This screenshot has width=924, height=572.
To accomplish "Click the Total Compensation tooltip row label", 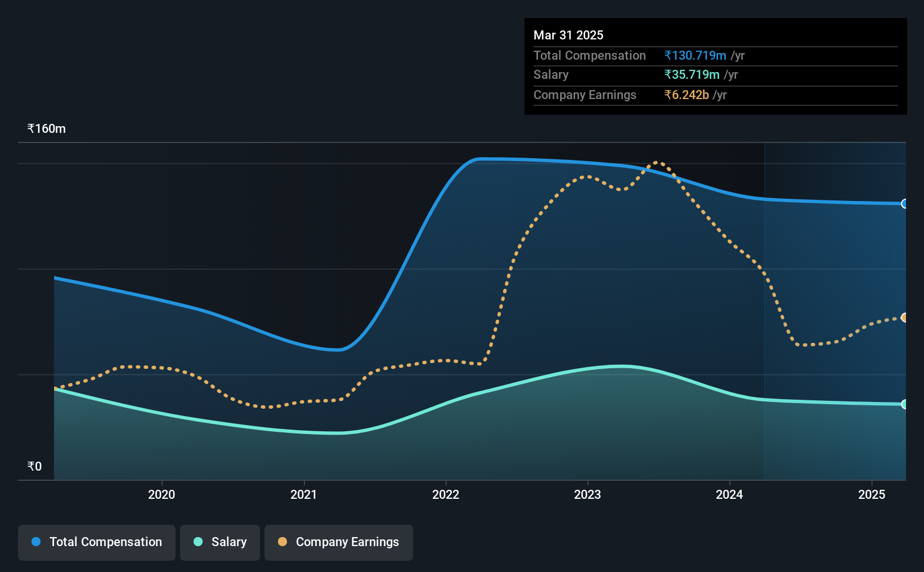I will tap(590, 55).
